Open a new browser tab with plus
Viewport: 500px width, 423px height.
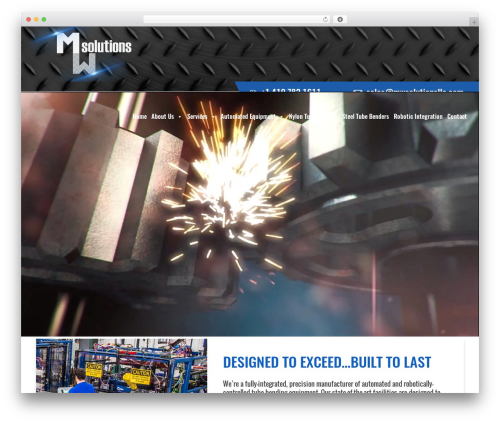point(474,22)
